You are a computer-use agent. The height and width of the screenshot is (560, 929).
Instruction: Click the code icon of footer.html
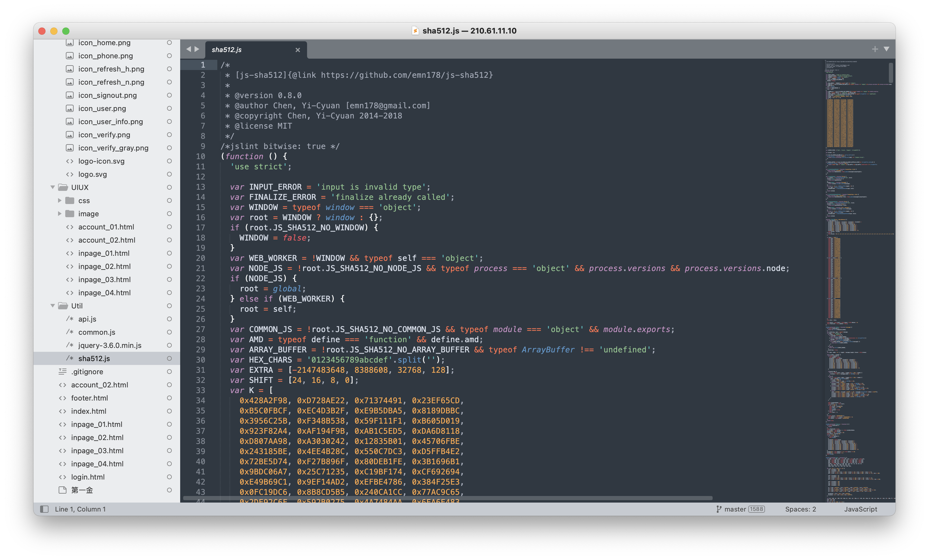63,398
